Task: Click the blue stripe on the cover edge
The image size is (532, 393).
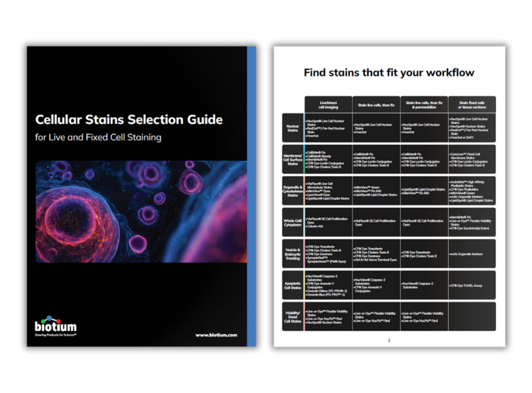Action: (251, 196)
